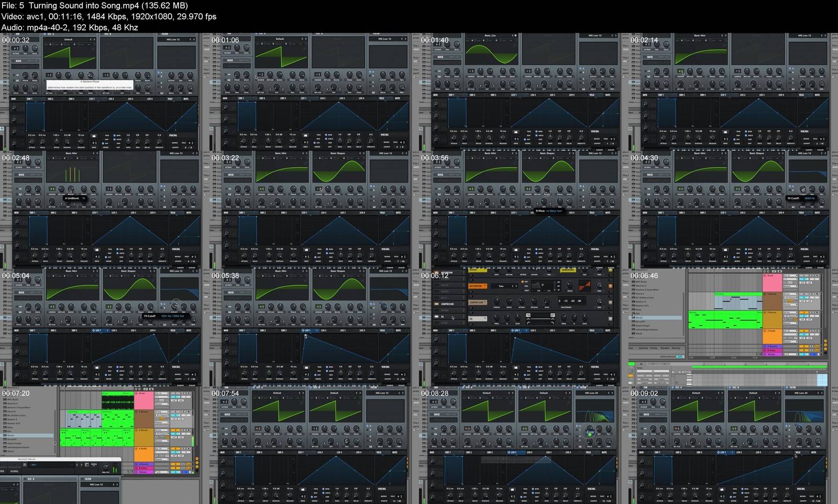
Task: Open the frame stamped 00:01:06
Action: tap(314, 92)
